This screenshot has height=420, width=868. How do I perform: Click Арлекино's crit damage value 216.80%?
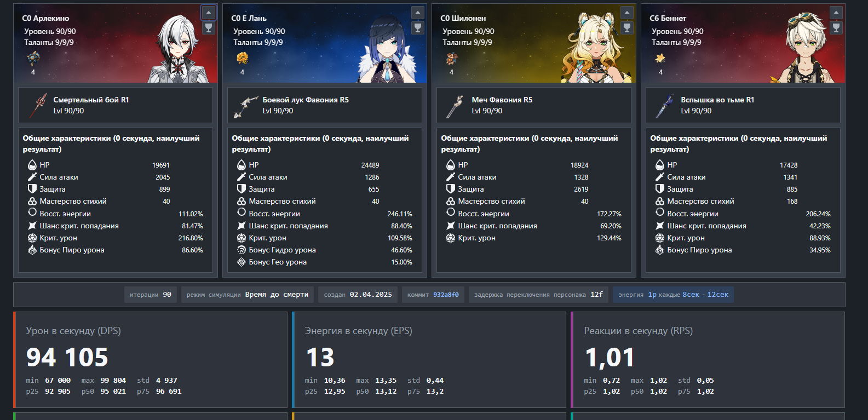[191, 238]
